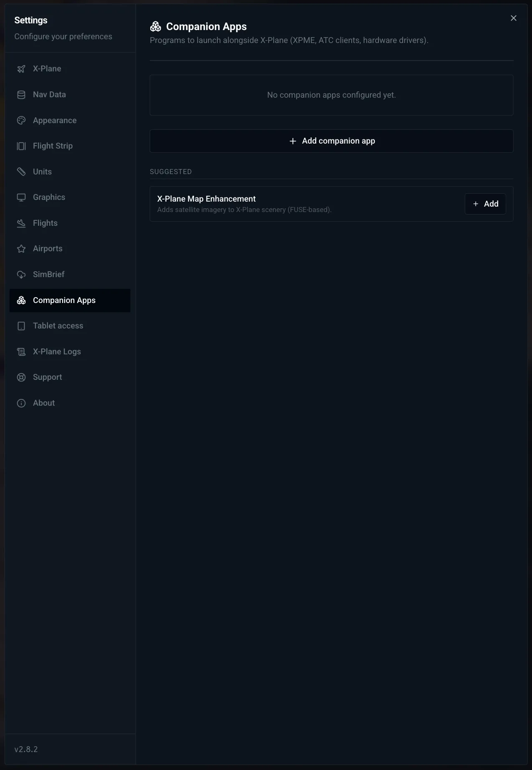Click the Companion Apps header icon
Viewport: 532px width, 770px height.
pyautogui.click(x=156, y=27)
